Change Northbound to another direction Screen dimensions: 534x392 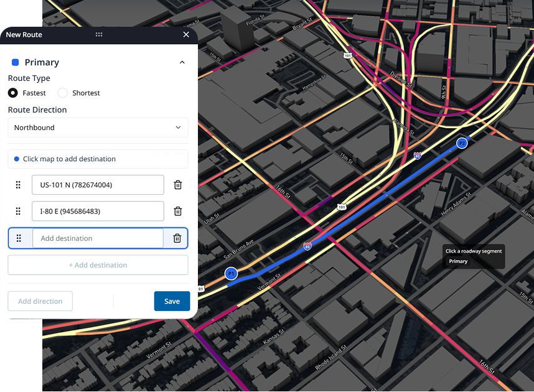[98, 127]
